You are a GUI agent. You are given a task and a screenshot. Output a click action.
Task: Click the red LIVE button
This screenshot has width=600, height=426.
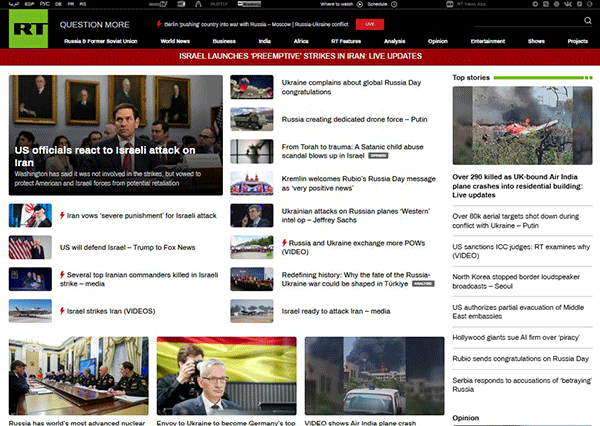[370, 24]
